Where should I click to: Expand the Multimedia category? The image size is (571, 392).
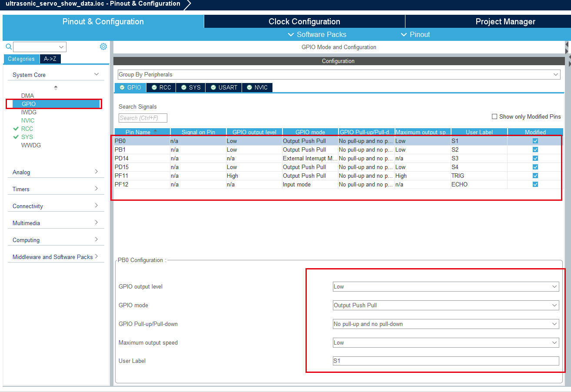56,223
